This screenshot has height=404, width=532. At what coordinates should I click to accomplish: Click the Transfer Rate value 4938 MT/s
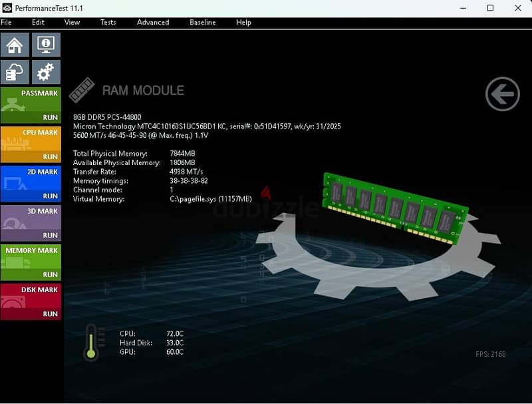(186, 172)
